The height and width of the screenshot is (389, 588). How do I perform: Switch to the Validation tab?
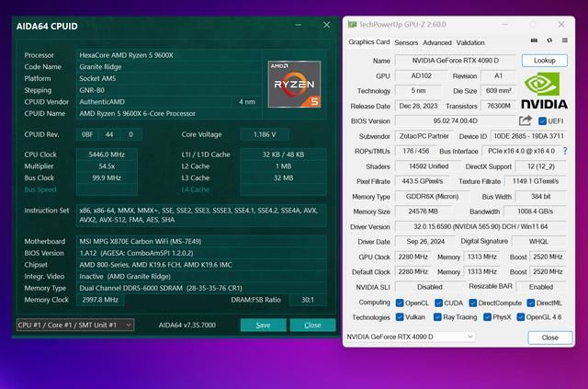(470, 42)
